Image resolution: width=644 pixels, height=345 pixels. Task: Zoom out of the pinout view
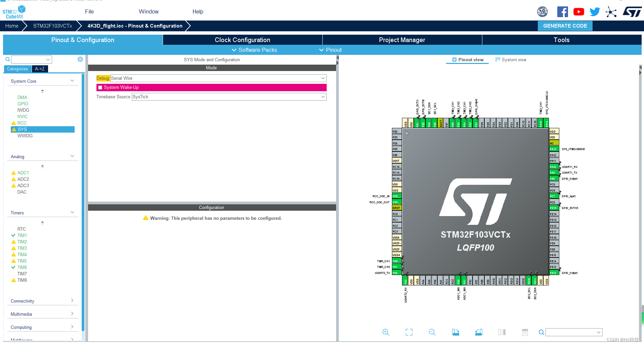point(432,332)
